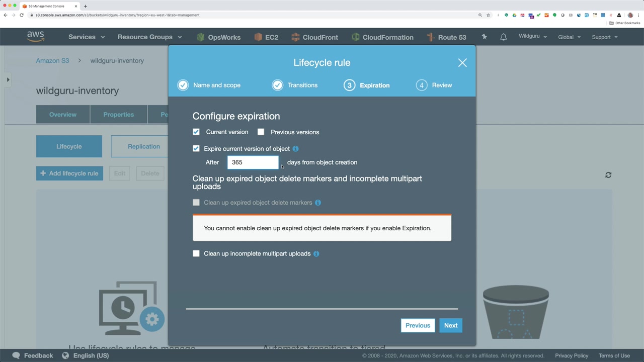Click the Feedback speech bubble icon
The height and width of the screenshot is (362, 644).
16,355
